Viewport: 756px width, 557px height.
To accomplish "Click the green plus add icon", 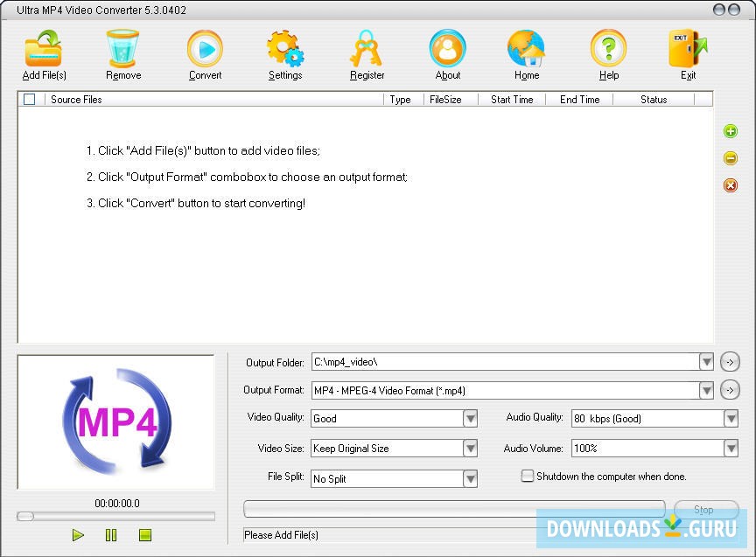I will pyautogui.click(x=731, y=131).
